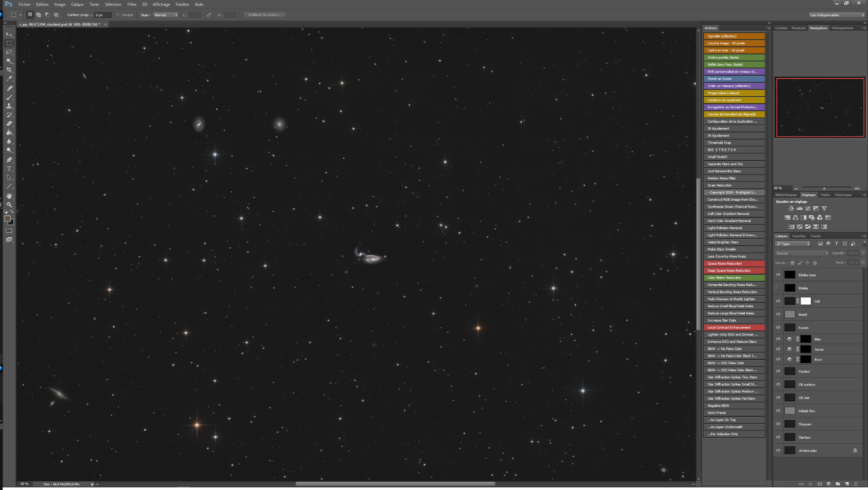Switch to the Histogramme tab
The width and height of the screenshot is (868, 490).
pyautogui.click(x=842, y=28)
